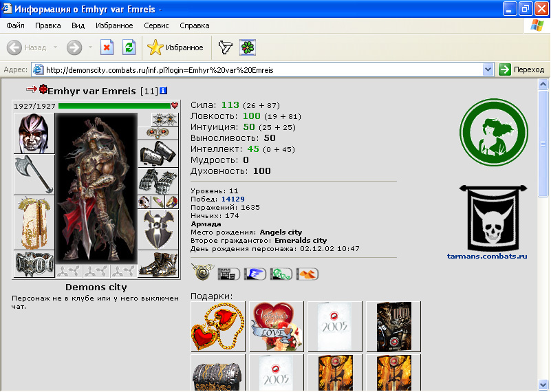Click the Переход go button
The image size is (551, 392).
(522, 69)
